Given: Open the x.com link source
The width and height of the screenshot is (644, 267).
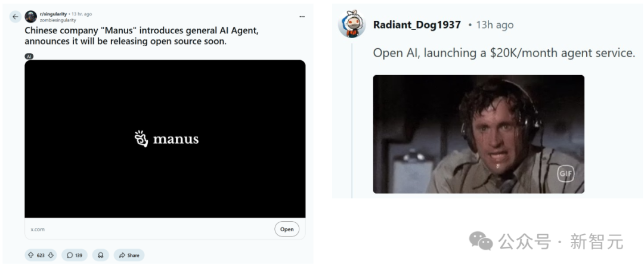Looking at the screenshot, I should 38,229.
